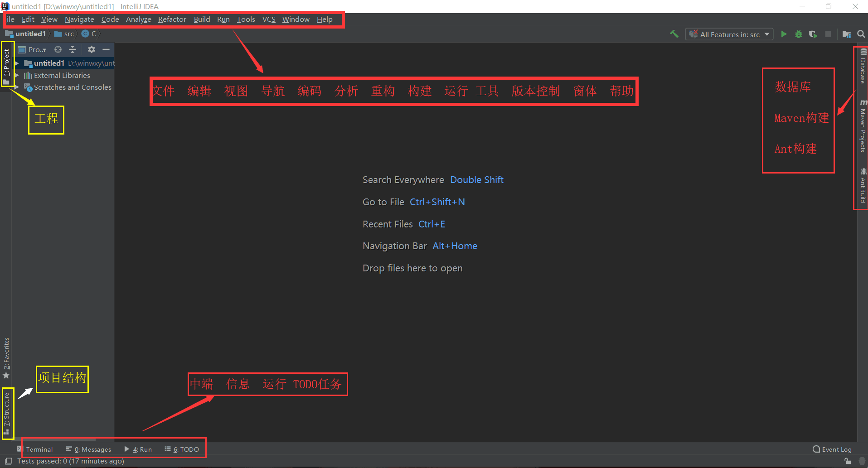The width and height of the screenshot is (868, 468).
Task: Click the grey Stop square icon
Action: 828,34
